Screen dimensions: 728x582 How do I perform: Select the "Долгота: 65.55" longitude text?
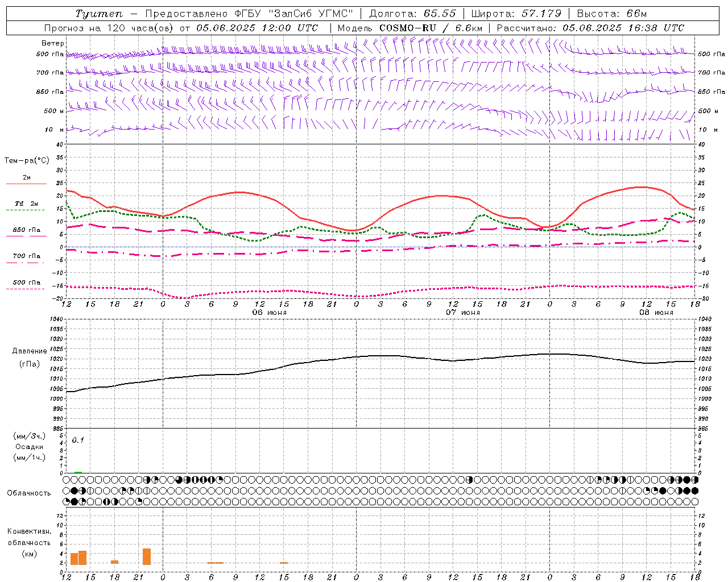click(412, 14)
